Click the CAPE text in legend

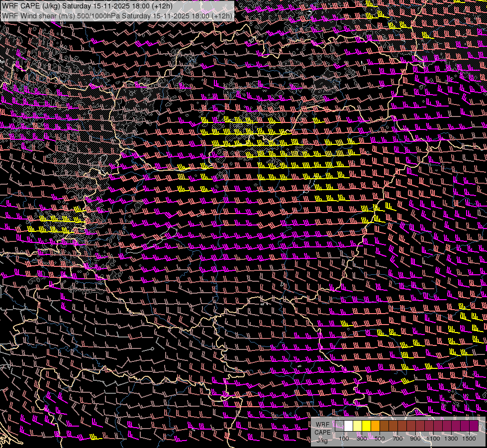coord(323,432)
